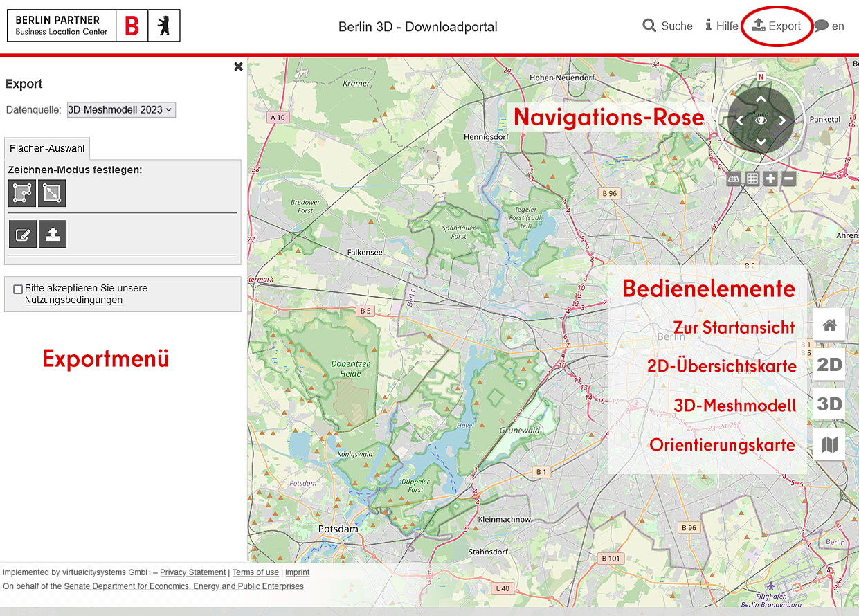Switch to the oblique perspective view icon
This screenshot has width=859, height=616.
click(x=734, y=179)
